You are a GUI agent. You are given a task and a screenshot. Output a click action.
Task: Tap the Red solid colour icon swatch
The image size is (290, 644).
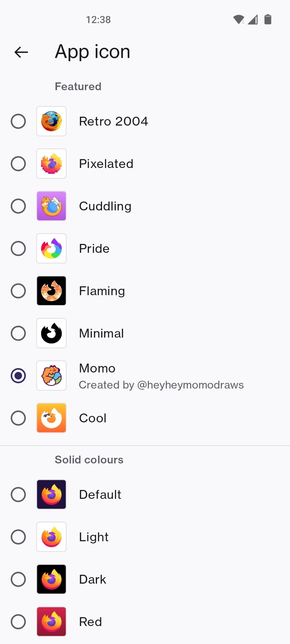51,622
